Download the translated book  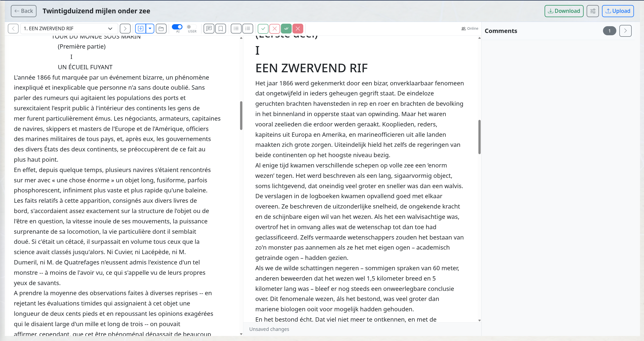tap(564, 11)
